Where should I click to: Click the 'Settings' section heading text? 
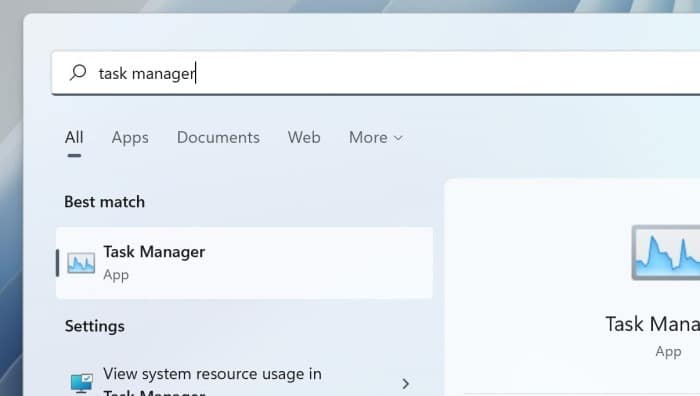95,326
